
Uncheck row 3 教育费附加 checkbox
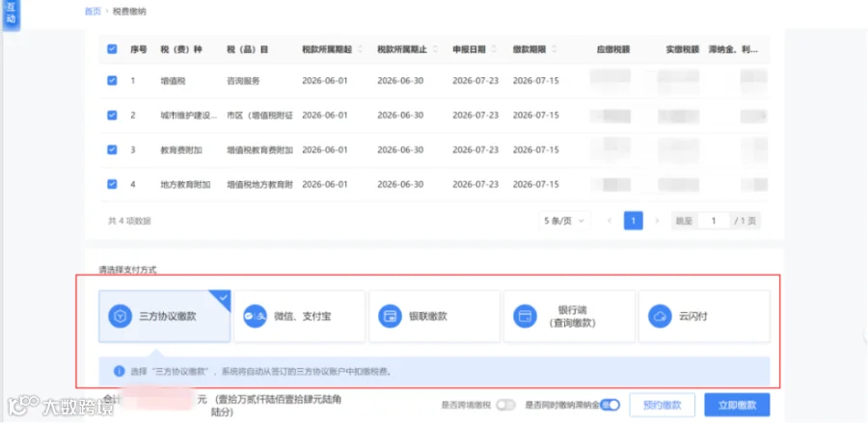coord(112,150)
